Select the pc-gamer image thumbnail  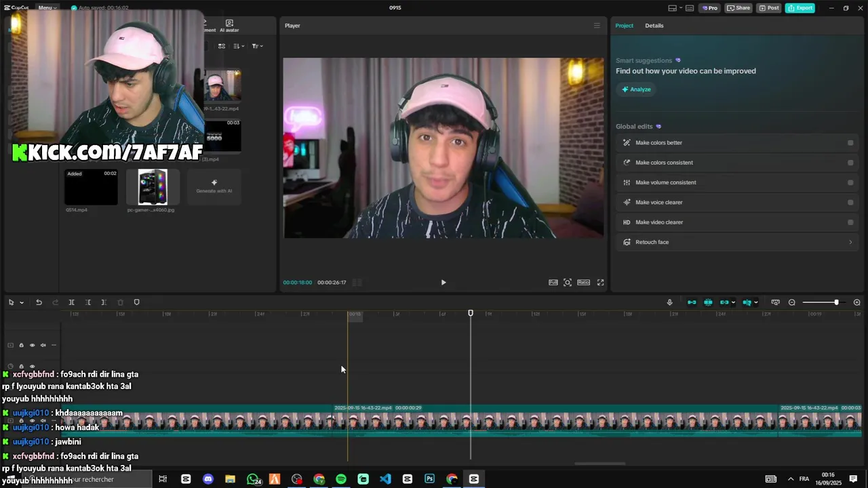click(x=153, y=187)
